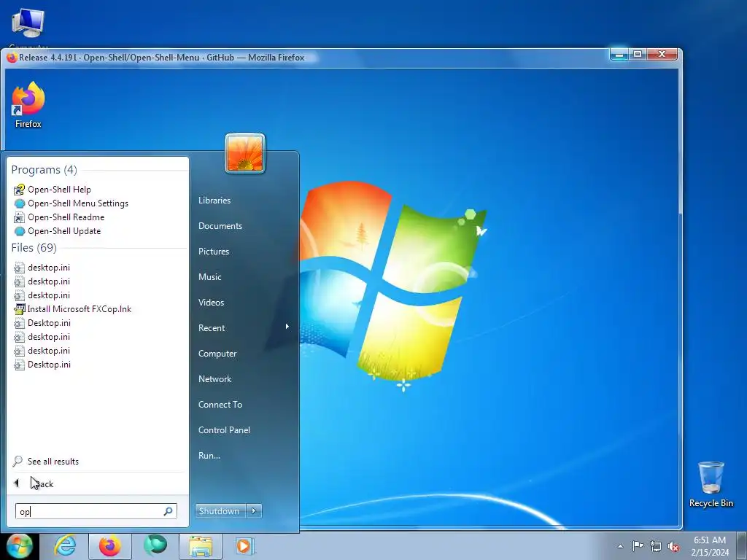Open Computer from start menu

tap(217, 354)
